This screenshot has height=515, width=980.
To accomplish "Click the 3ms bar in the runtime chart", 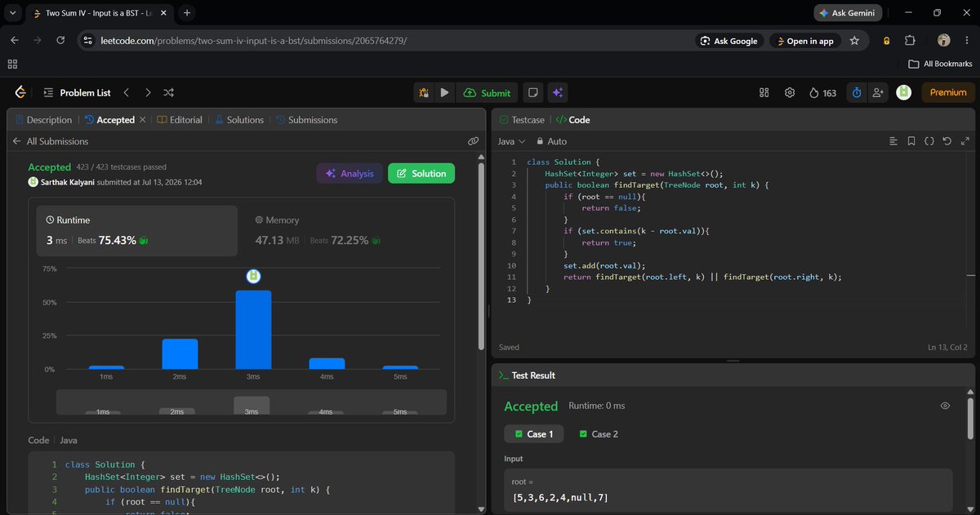I will pos(253,330).
